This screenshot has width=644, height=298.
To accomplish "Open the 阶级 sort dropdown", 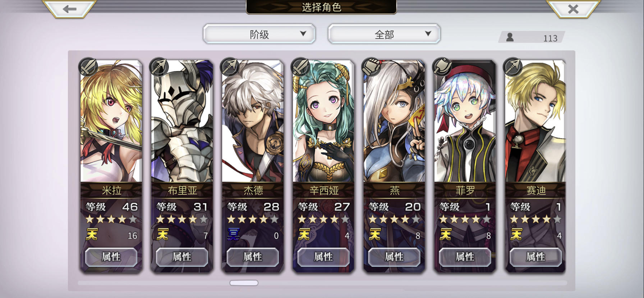I will [259, 34].
